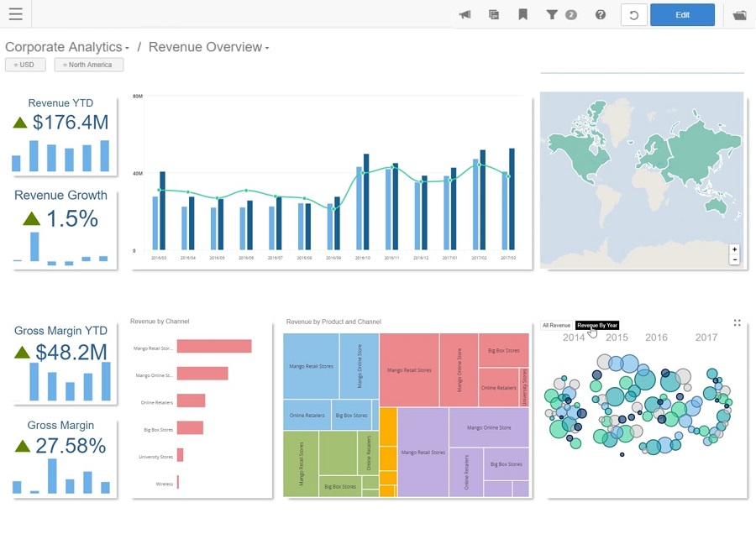Click the blue Edit button
Screen dimensions: 756x534
click(x=682, y=15)
